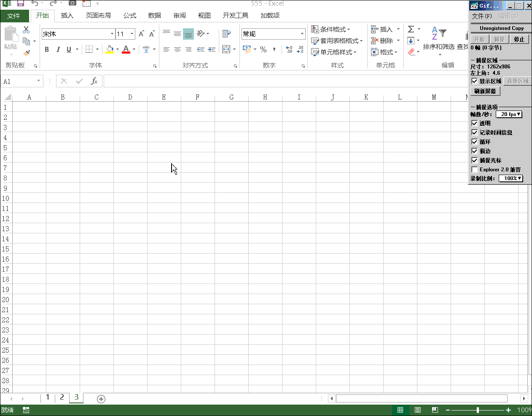The image size is (532, 416).
Task: Switch to the 公式 ribbon tab
Action: point(129,16)
